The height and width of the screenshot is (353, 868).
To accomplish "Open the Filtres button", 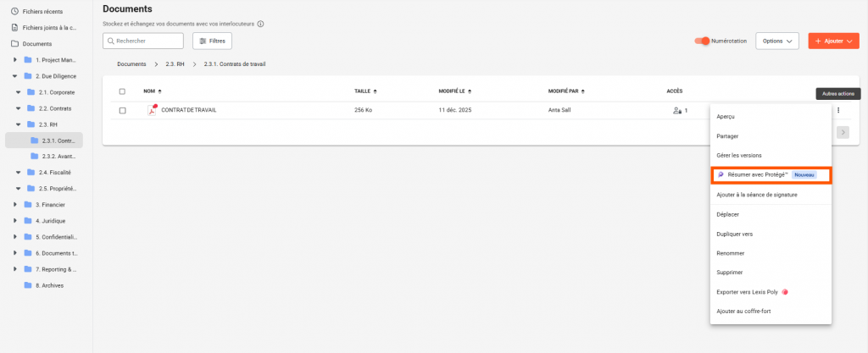I will [x=212, y=41].
